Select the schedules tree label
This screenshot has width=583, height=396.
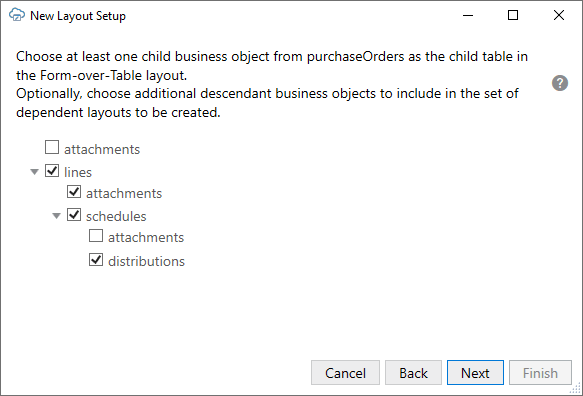116,216
